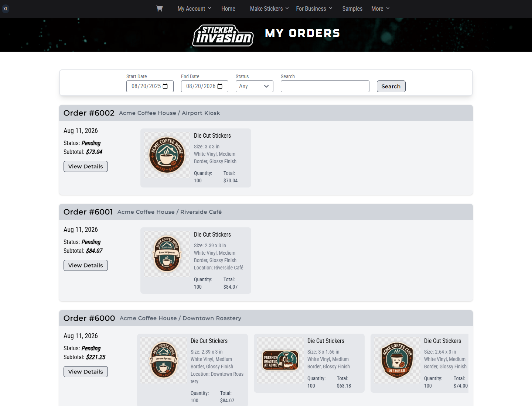
Task: Select the Acme Coffee House / Downtown Roastery text
Action: 181,318
